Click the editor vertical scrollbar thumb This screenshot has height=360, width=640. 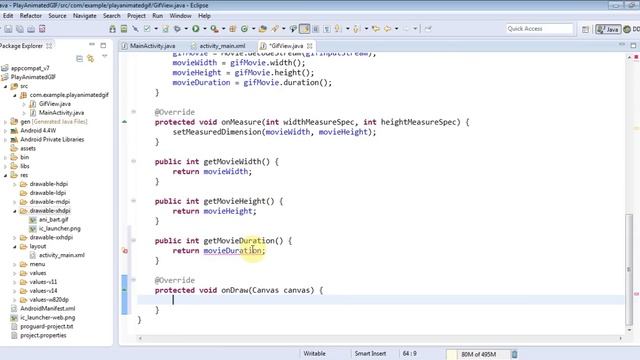(x=629, y=269)
